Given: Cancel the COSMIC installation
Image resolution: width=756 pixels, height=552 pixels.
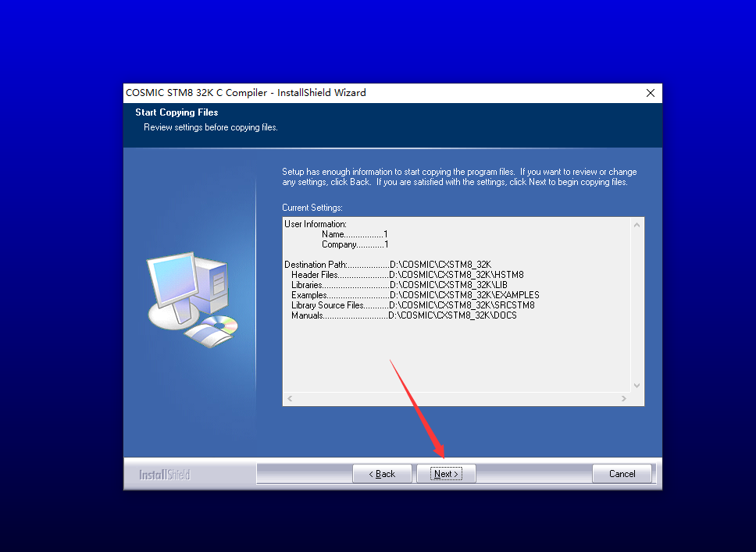Looking at the screenshot, I should tap(622, 473).
